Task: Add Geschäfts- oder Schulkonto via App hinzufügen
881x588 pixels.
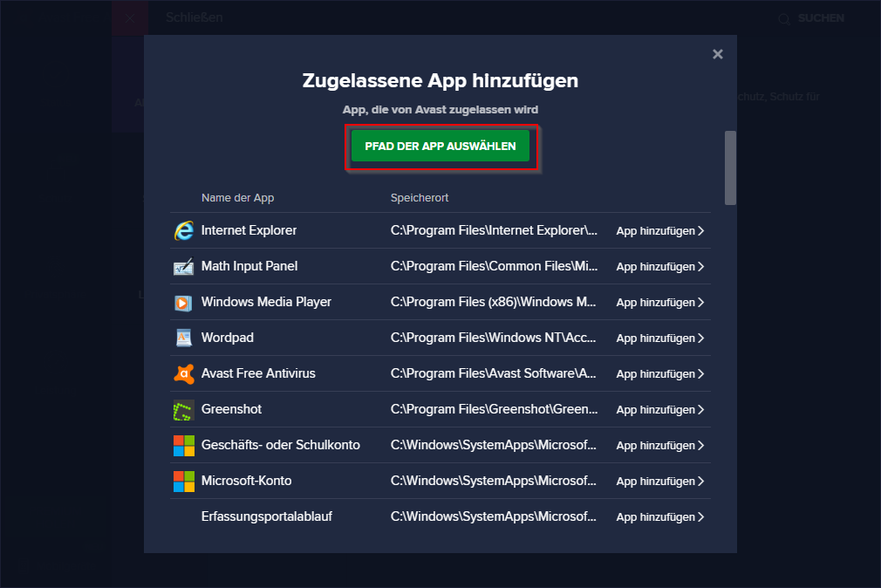Action: point(660,445)
